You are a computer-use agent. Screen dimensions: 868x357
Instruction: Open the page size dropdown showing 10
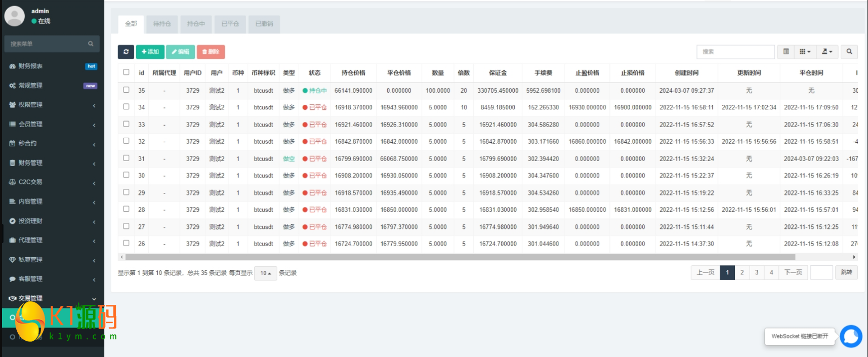coord(265,273)
